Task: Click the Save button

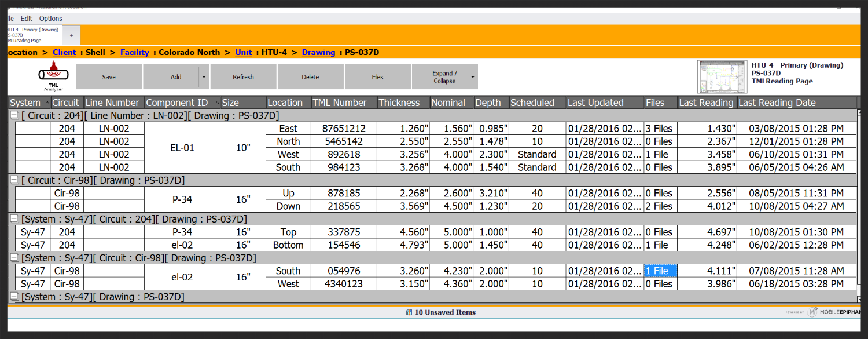Action: click(x=109, y=77)
